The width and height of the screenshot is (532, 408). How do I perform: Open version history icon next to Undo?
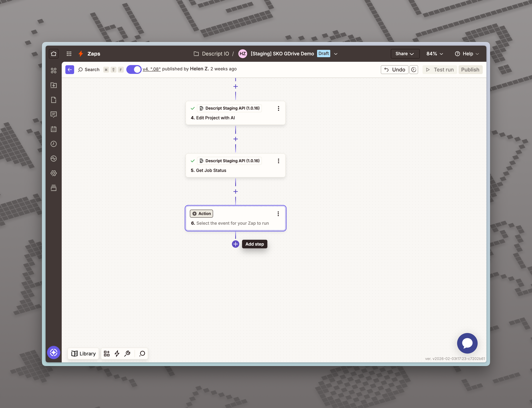414,70
